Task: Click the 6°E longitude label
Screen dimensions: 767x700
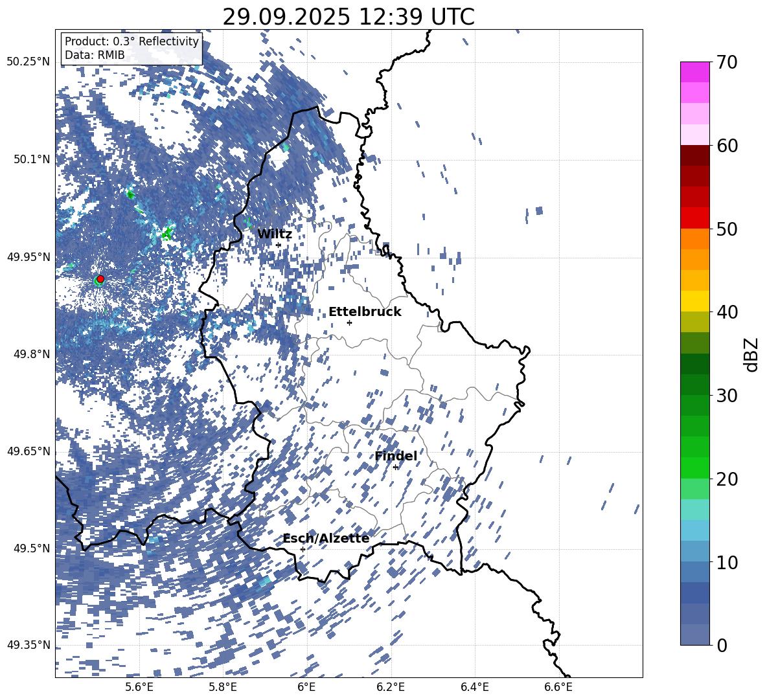Action: [306, 687]
